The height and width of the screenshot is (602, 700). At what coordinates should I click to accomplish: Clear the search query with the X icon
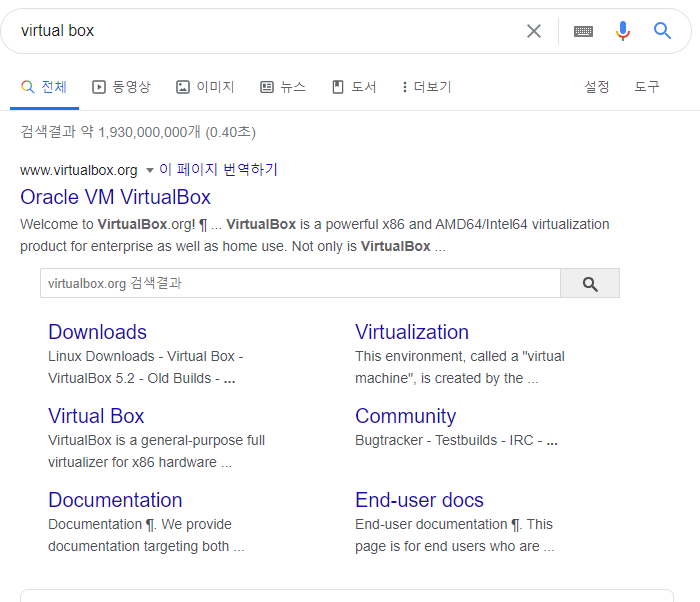(x=533, y=31)
